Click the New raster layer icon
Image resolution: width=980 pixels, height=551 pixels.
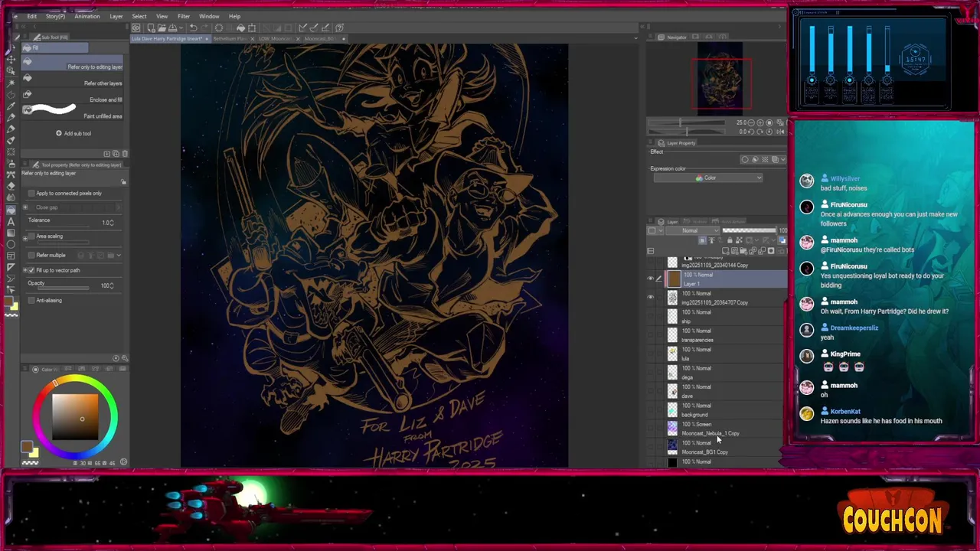click(x=725, y=251)
